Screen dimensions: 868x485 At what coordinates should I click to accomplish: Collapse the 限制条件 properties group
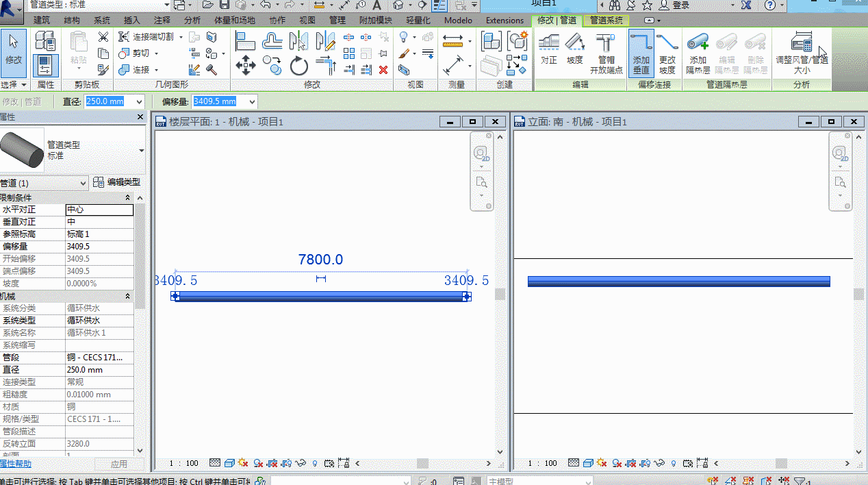[127, 197]
